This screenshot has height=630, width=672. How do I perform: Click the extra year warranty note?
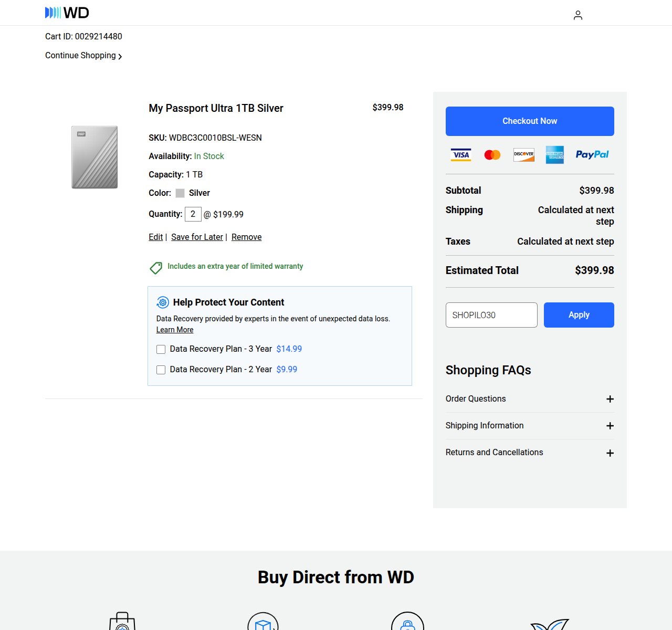(x=235, y=266)
